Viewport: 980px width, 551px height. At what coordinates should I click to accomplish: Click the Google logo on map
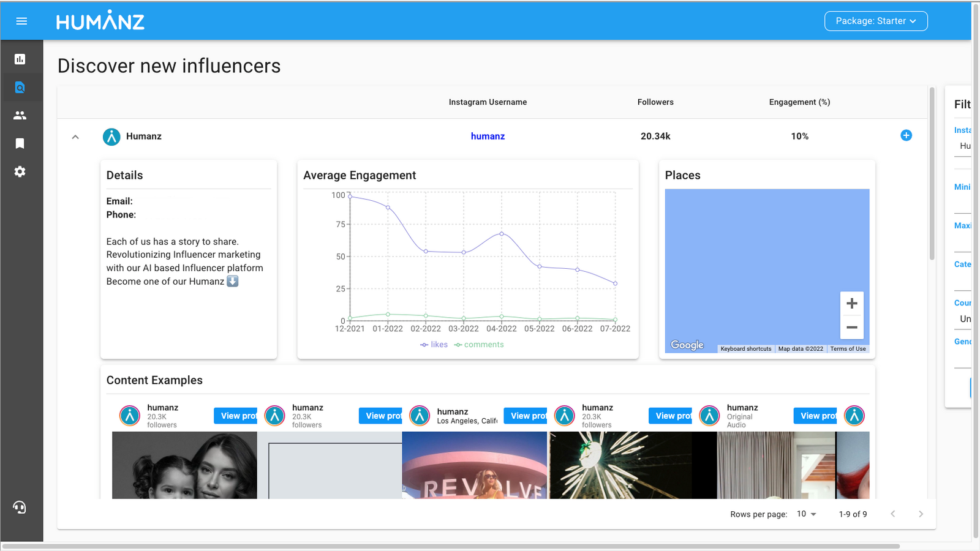[687, 345]
